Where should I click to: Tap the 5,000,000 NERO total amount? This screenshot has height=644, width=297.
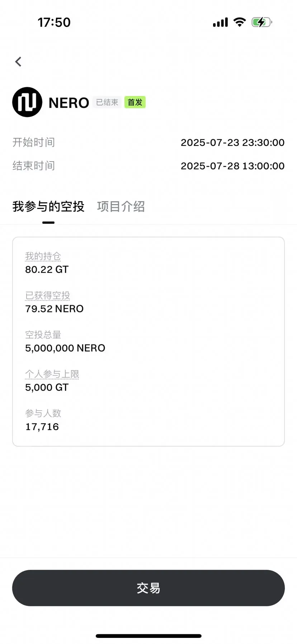65,348
